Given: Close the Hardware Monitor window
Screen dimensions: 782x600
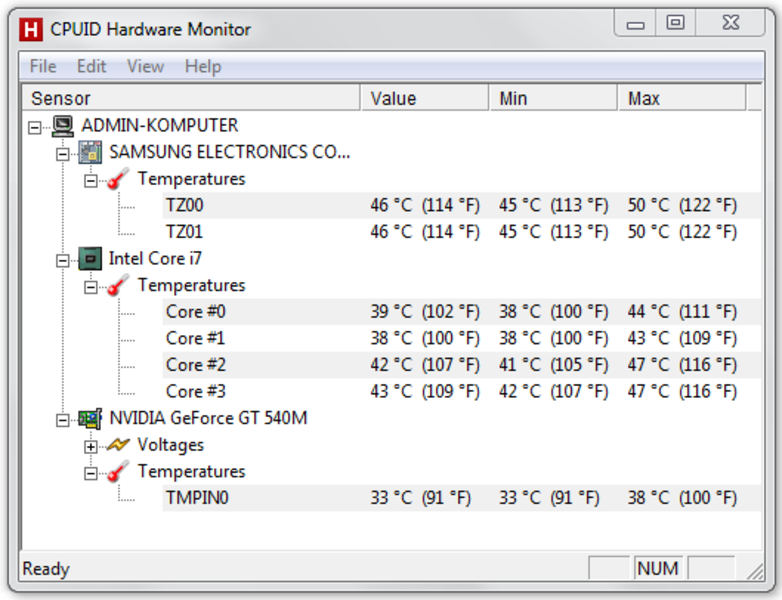Looking at the screenshot, I should [731, 23].
